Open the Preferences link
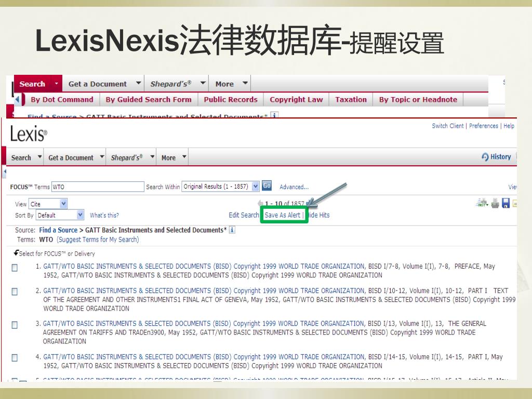 pos(484,126)
